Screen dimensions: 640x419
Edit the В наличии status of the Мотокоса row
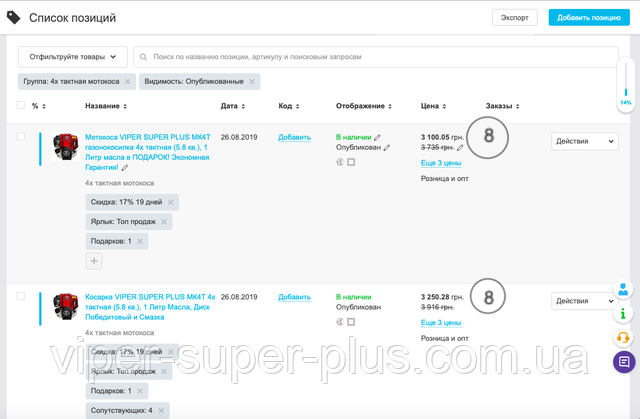[x=377, y=137]
